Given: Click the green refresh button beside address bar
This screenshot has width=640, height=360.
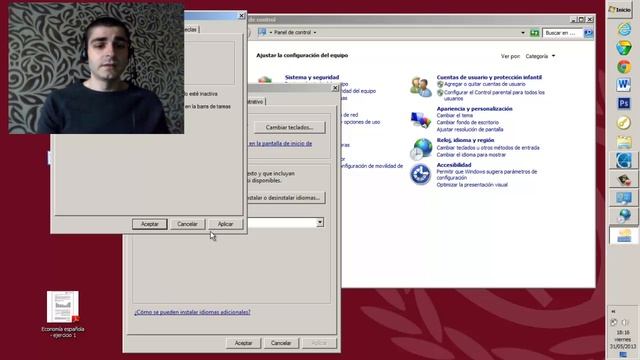Looking at the screenshot, I should click(x=534, y=33).
